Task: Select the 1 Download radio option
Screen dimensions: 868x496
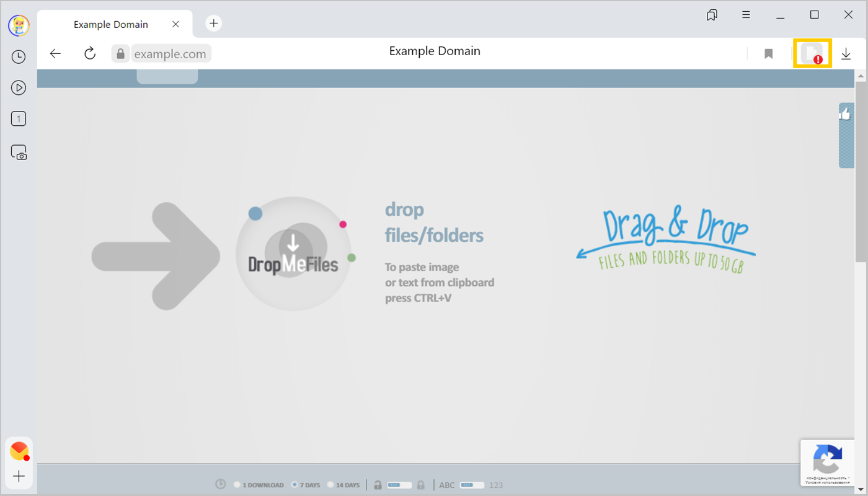Action: [237, 485]
